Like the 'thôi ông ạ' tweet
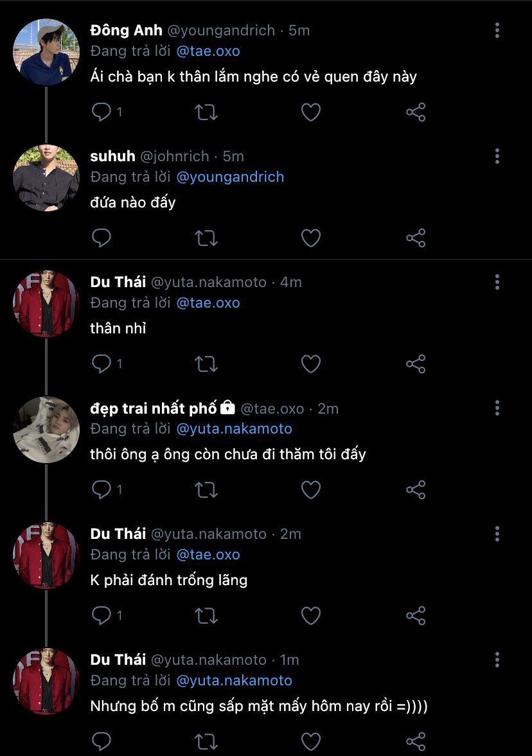532x756 pixels. click(x=311, y=490)
